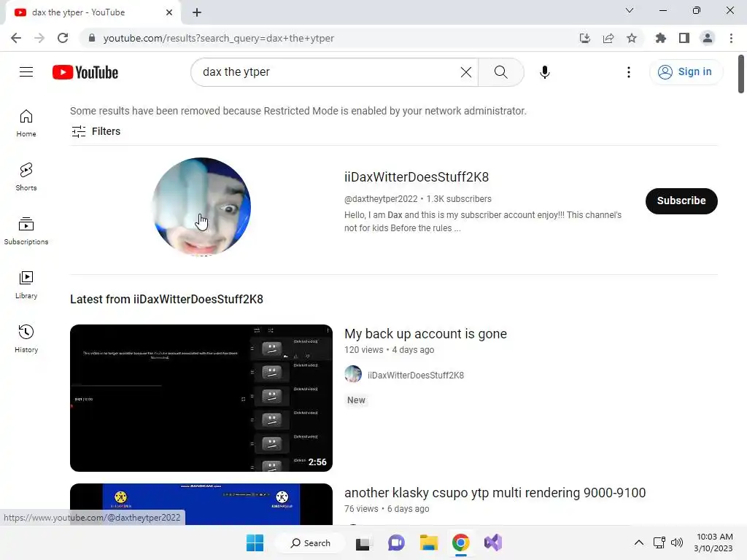Open the Chrome profile avatar
The width and height of the screenshot is (747, 560).
708,38
